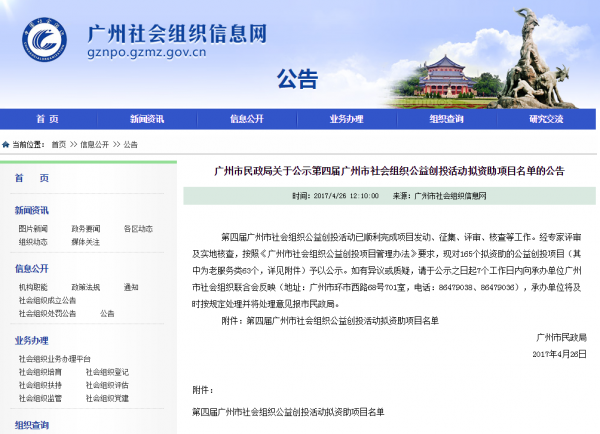Screen dimensions: 600x434
Task: Click the source text 广州市社会组织信息网
Action: (450, 196)
